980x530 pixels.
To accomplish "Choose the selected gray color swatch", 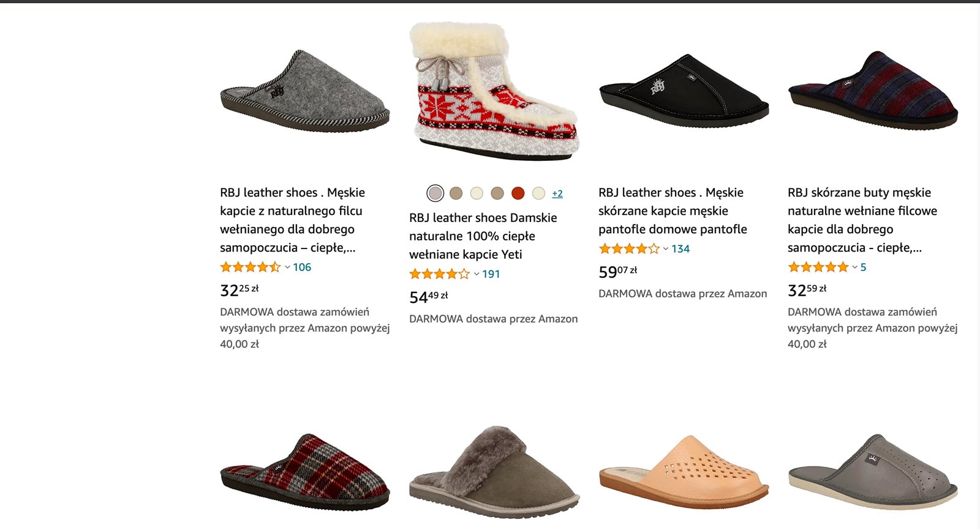I will coord(435,193).
